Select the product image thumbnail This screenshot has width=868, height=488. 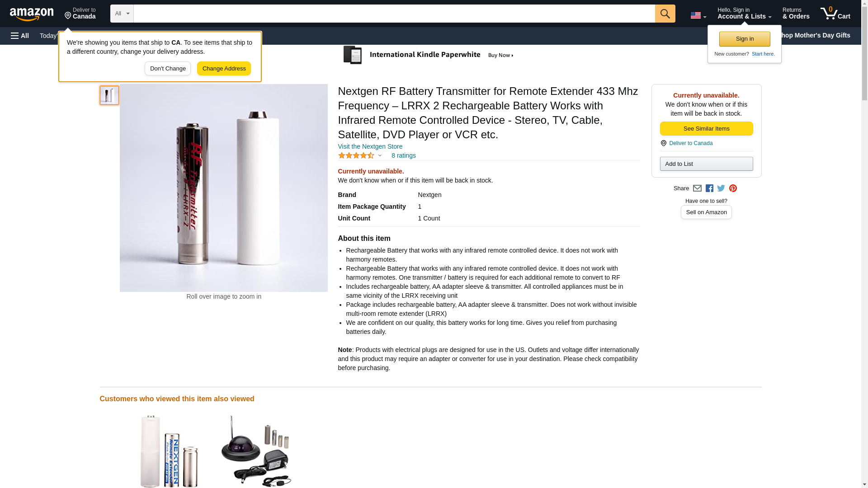[109, 95]
